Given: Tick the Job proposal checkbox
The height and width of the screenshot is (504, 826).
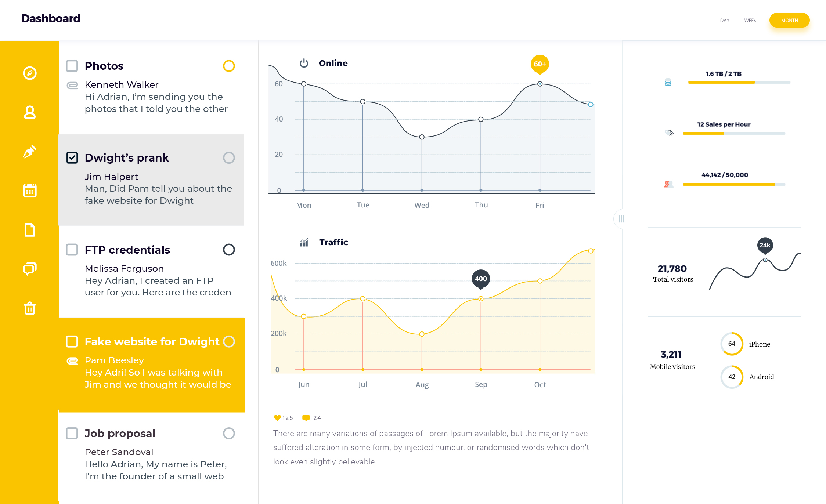Looking at the screenshot, I should 72,433.
